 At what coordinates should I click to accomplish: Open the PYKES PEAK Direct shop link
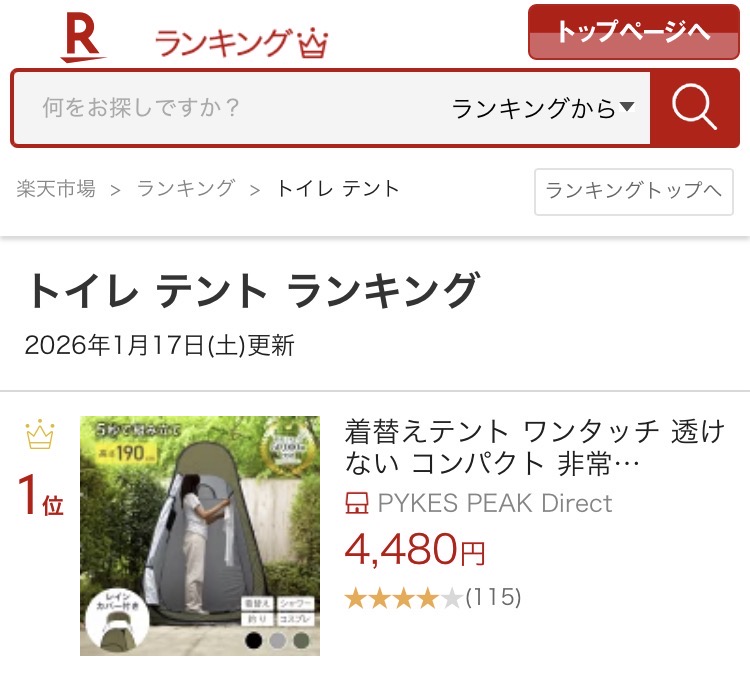tap(495, 503)
